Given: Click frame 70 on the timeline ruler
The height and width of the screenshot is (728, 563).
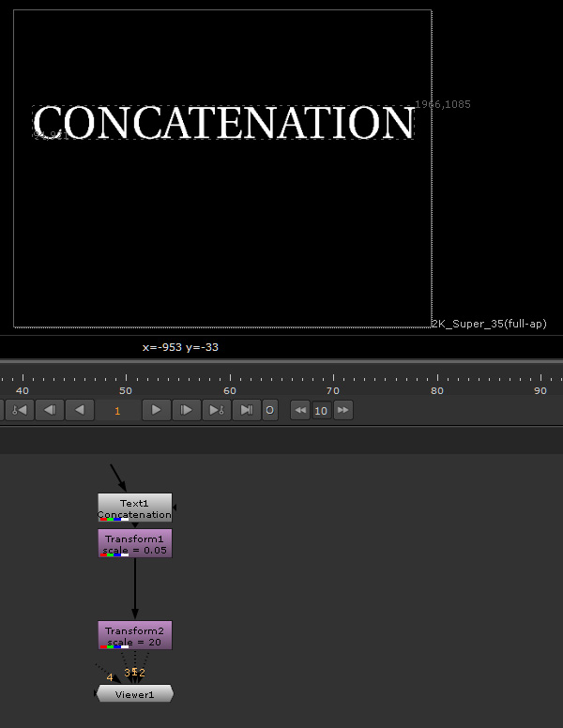Looking at the screenshot, I should click(x=333, y=390).
